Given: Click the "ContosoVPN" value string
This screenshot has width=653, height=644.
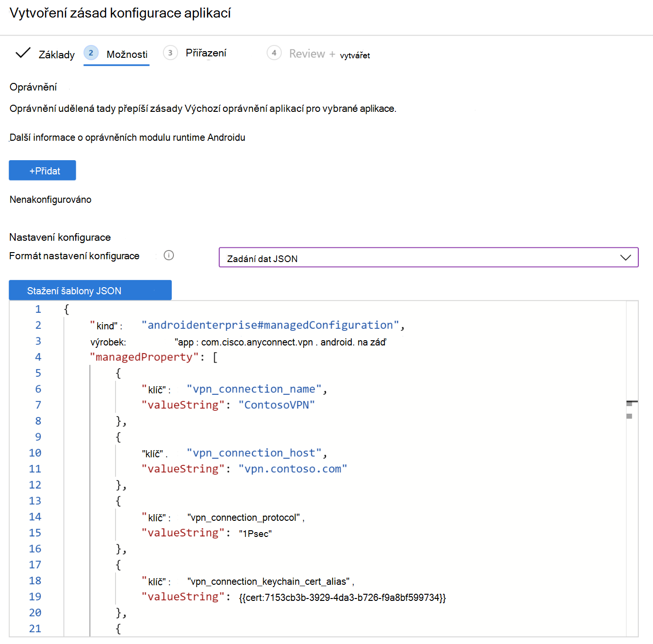Looking at the screenshot, I should [277, 405].
